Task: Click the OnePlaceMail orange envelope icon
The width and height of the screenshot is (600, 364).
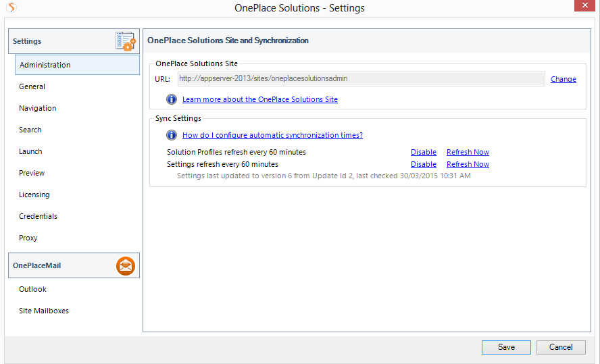Action: click(126, 266)
